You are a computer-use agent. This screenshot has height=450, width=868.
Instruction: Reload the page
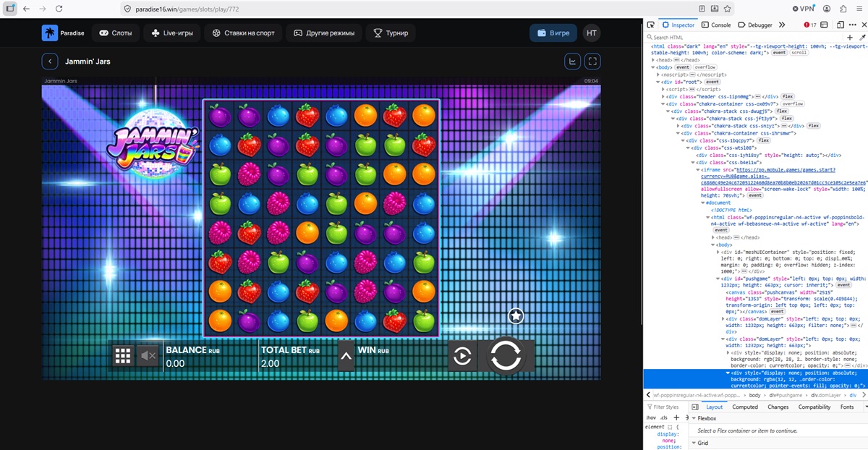(x=59, y=9)
